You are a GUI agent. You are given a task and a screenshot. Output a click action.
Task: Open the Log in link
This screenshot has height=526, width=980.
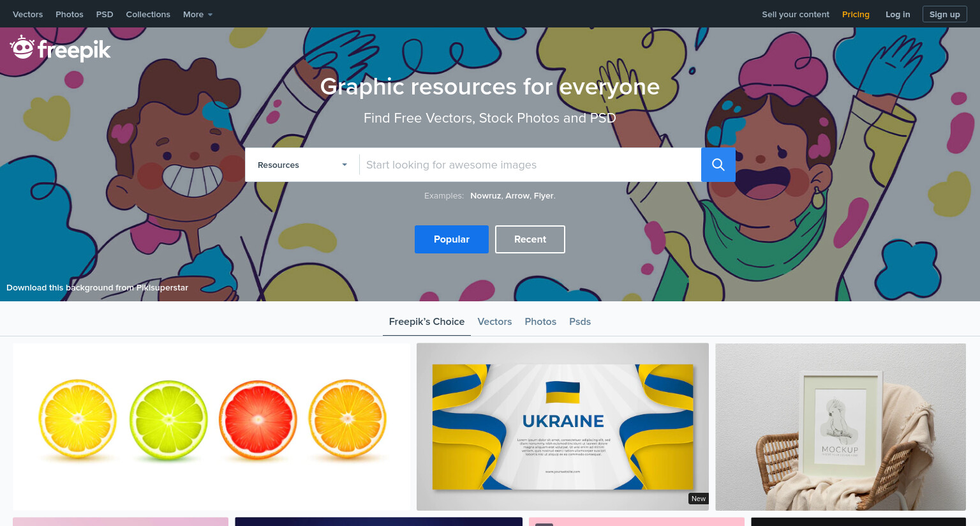tap(898, 14)
